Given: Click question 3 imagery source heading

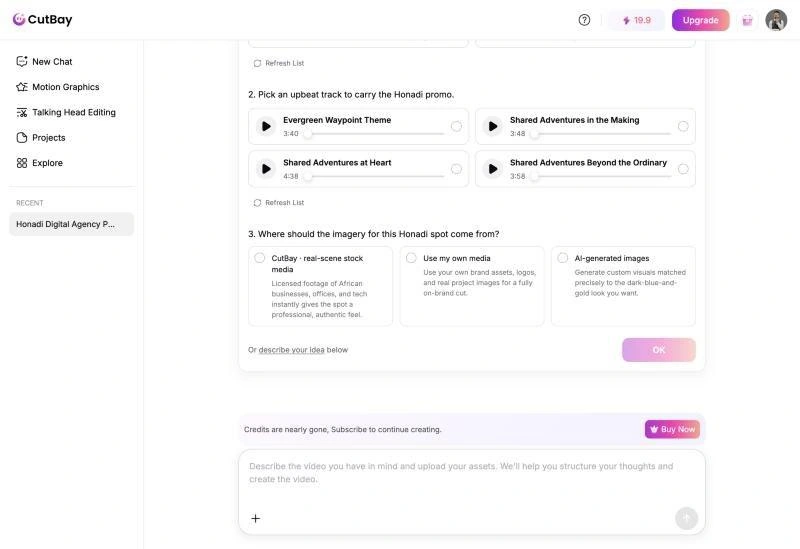Looking at the screenshot, I should pos(373,234).
